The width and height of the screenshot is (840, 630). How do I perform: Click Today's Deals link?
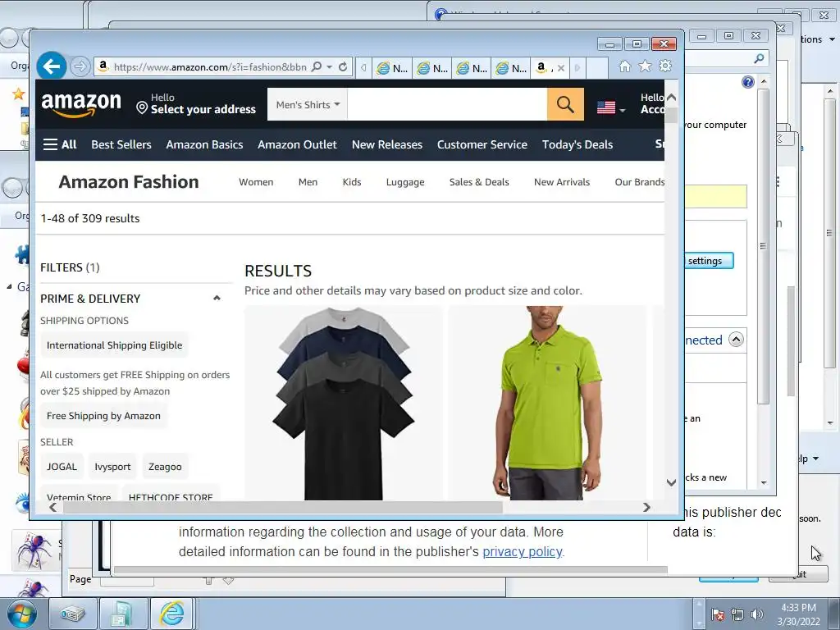click(577, 144)
